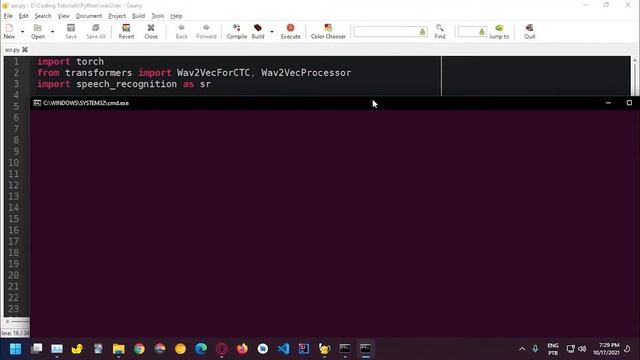Minimize the cmd.exe console window
Screen dimensions: 640x360
point(608,103)
